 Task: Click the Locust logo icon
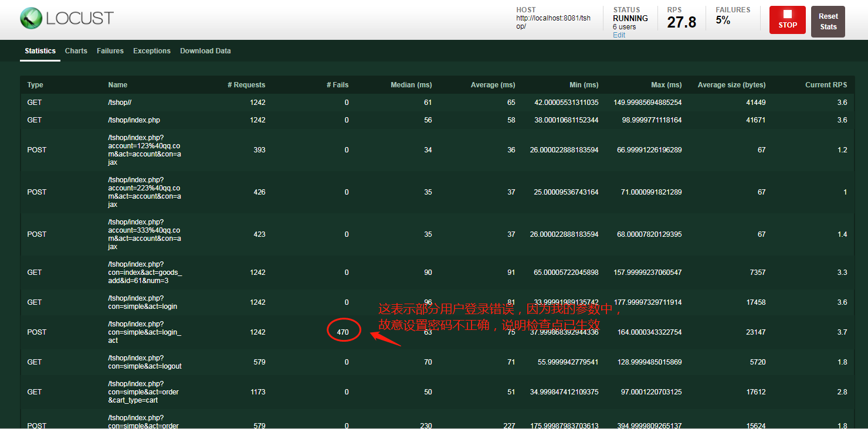tap(31, 18)
